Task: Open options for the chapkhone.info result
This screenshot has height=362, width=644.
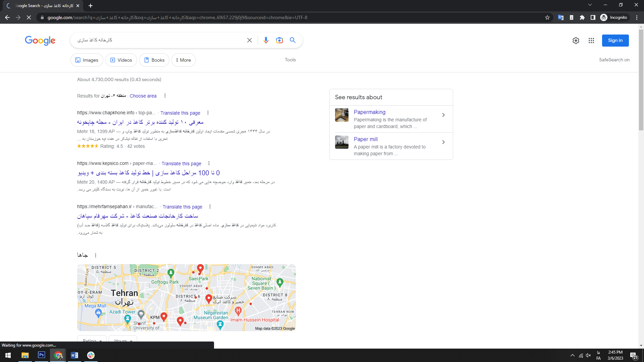Action: [x=208, y=113]
